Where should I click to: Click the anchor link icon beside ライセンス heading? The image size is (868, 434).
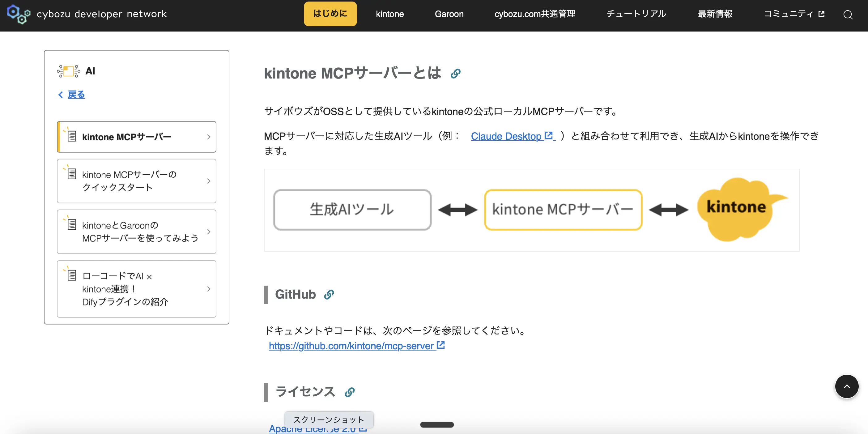(x=350, y=392)
